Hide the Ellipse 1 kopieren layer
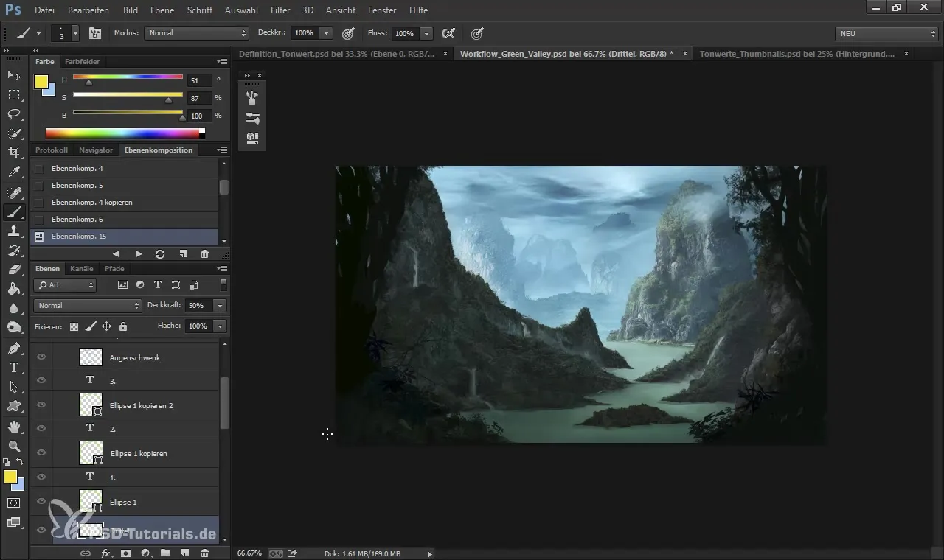This screenshot has width=944, height=560. tap(41, 452)
